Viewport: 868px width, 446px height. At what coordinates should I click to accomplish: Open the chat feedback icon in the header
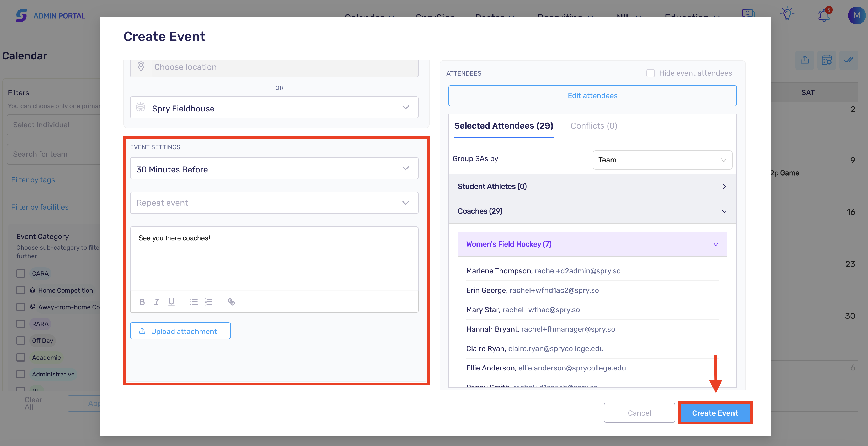pyautogui.click(x=748, y=14)
